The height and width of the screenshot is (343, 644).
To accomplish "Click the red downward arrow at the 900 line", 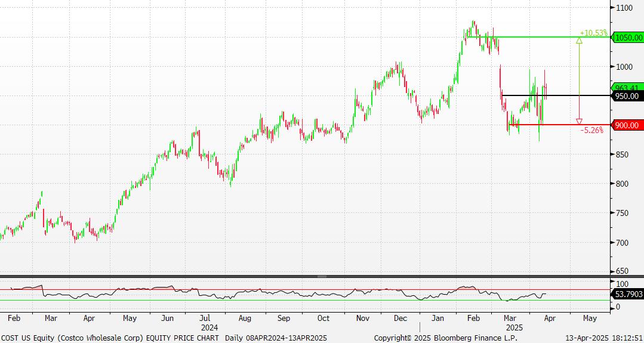I will click(x=579, y=122).
